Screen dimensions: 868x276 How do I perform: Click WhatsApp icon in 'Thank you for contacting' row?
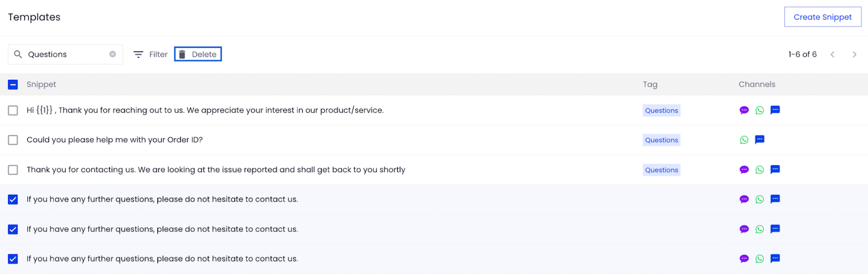pos(759,170)
